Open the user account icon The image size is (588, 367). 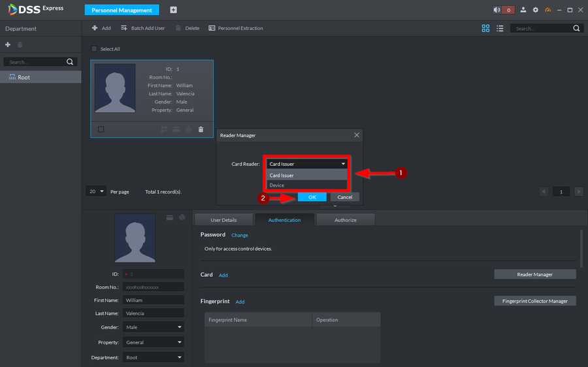point(524,10)
